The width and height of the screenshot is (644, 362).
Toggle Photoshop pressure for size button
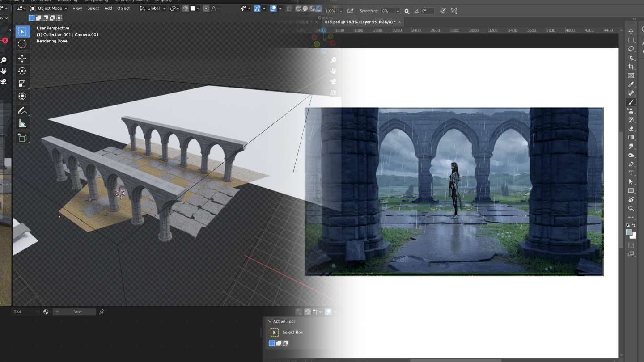(443, 11)
